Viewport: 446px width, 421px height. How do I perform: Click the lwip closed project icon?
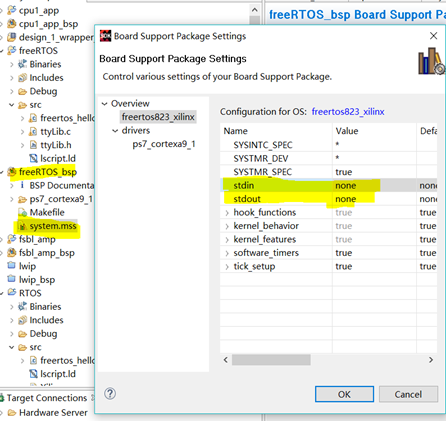(12, 266)
